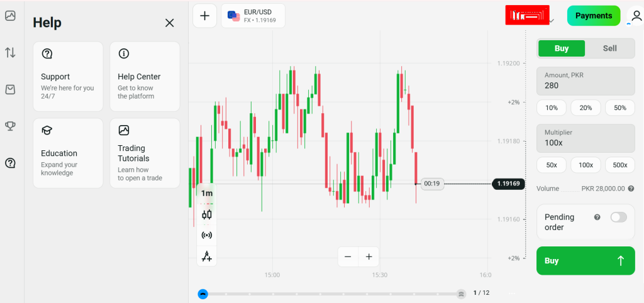Click the market shopping bag sidebar icon
644x303 pixels.
pos(10,90)
